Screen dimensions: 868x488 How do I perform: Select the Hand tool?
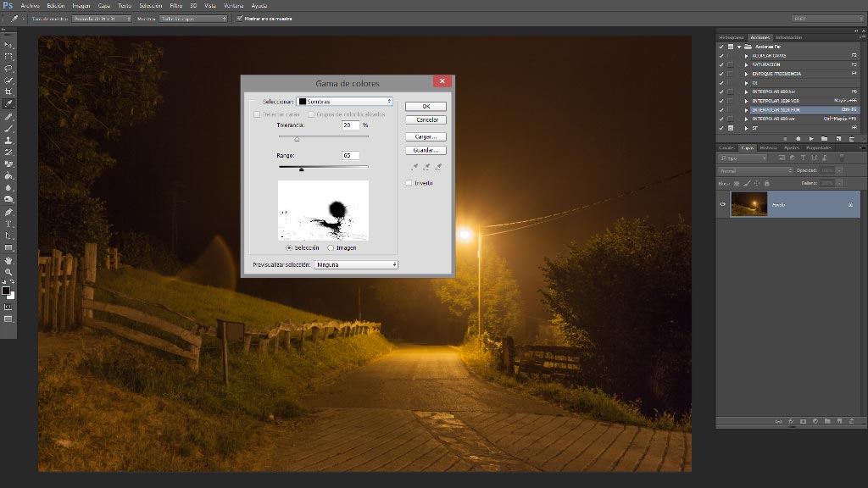pos(8,260)
